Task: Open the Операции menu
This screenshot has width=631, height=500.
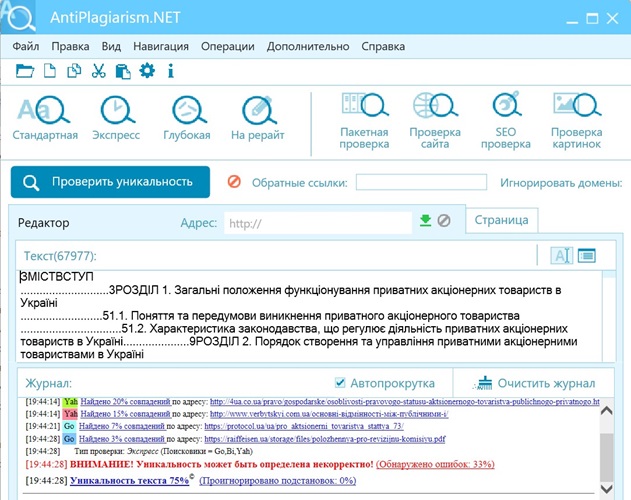Action: click(x=228, y=46)
